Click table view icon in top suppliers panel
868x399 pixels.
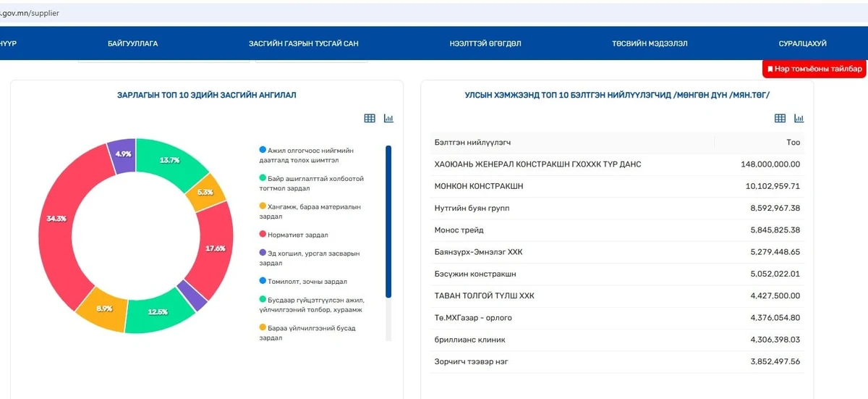pyautogui.click(x=780, y=119)
